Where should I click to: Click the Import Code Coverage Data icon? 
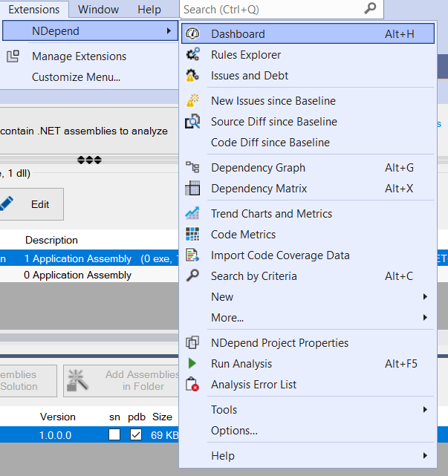192,255
